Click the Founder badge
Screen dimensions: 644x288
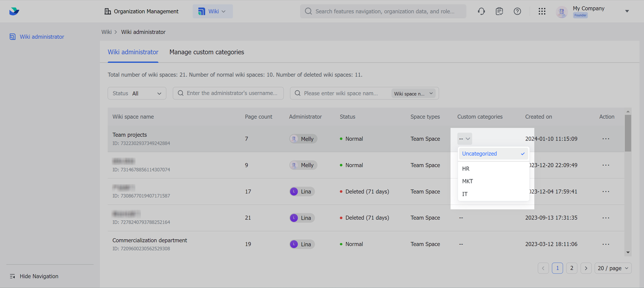point(580,16)
